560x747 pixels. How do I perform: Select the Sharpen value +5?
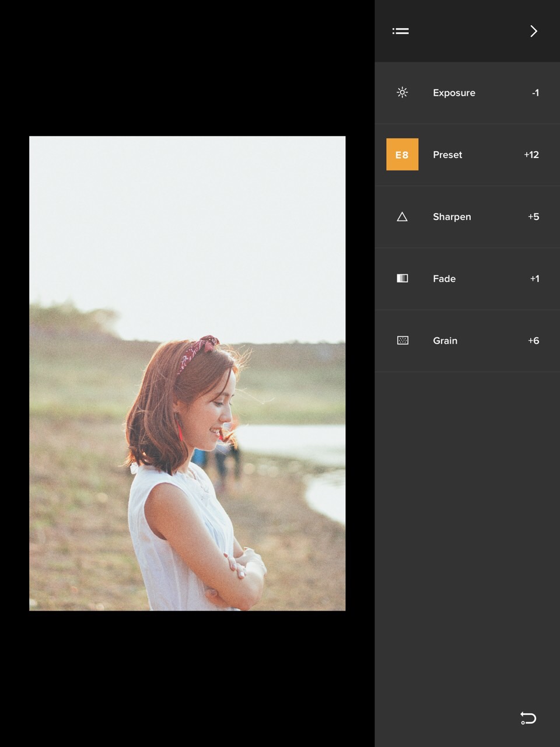click(533, 217)
